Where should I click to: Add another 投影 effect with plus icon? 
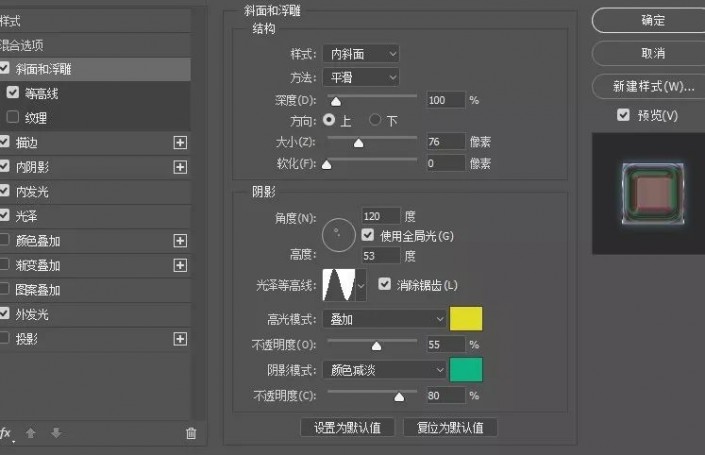[x=180, y=339]
